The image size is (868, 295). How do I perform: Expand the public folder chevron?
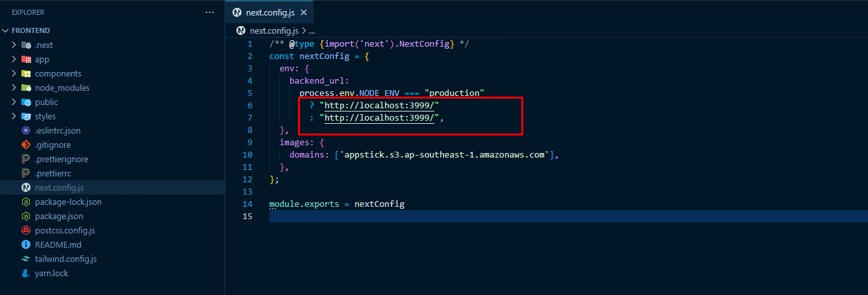click(x=14, y=102)
